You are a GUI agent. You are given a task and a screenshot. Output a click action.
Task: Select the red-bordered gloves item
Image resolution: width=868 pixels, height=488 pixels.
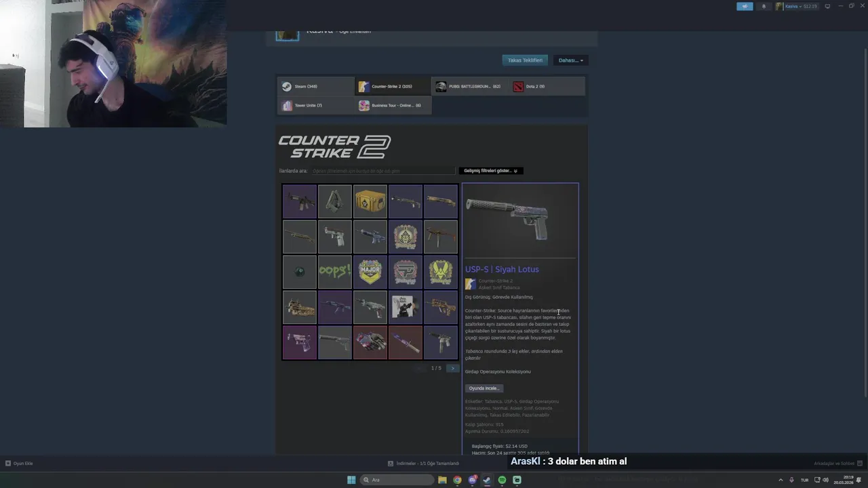pyautogui.click(x=370, y=342)
